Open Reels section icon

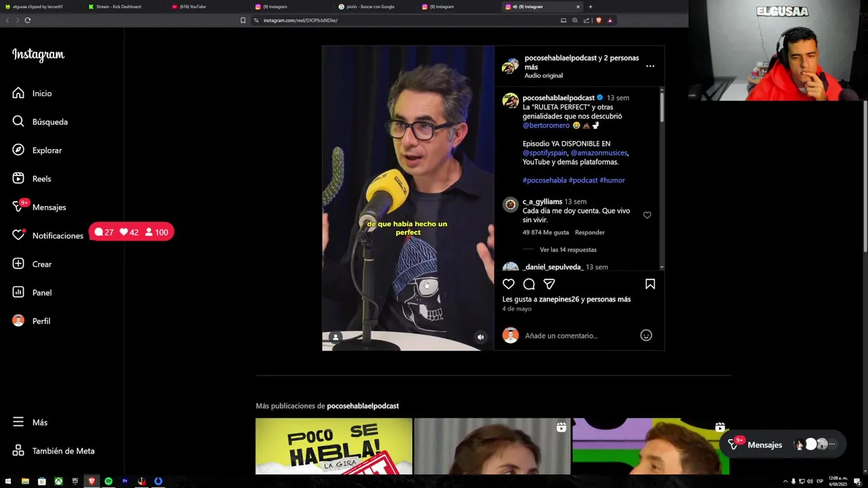pyautogui.click(x=18, y=179)
